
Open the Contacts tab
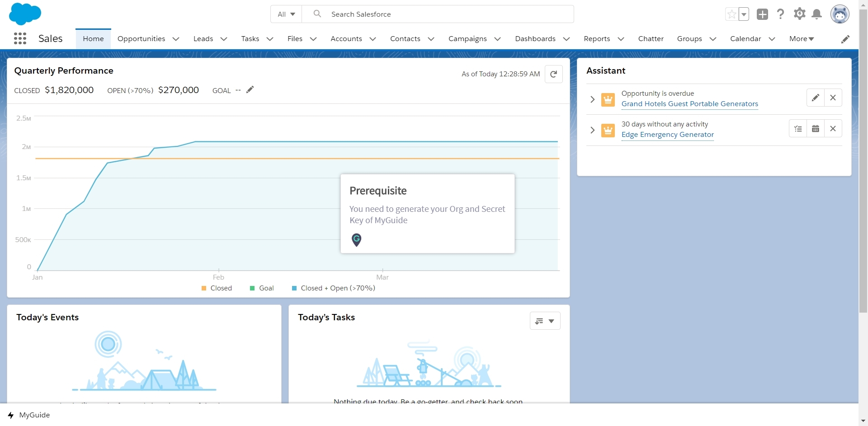(x=405, y=39)
